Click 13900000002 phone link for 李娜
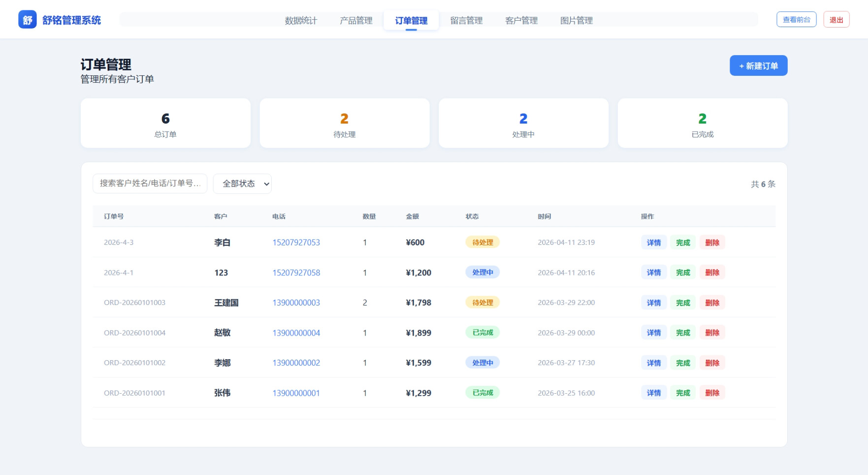This screenshot has width=868, height=475. [x=296, y=363]
